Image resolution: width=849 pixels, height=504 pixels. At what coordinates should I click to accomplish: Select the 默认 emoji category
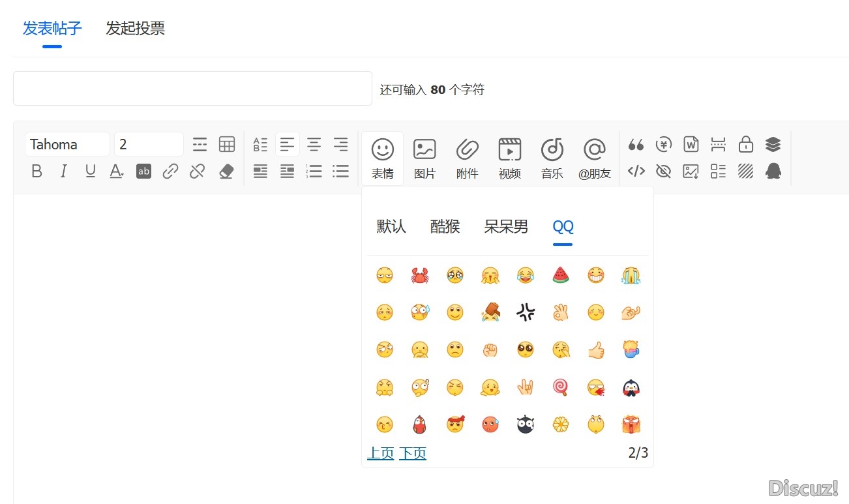tap(391, 227)
